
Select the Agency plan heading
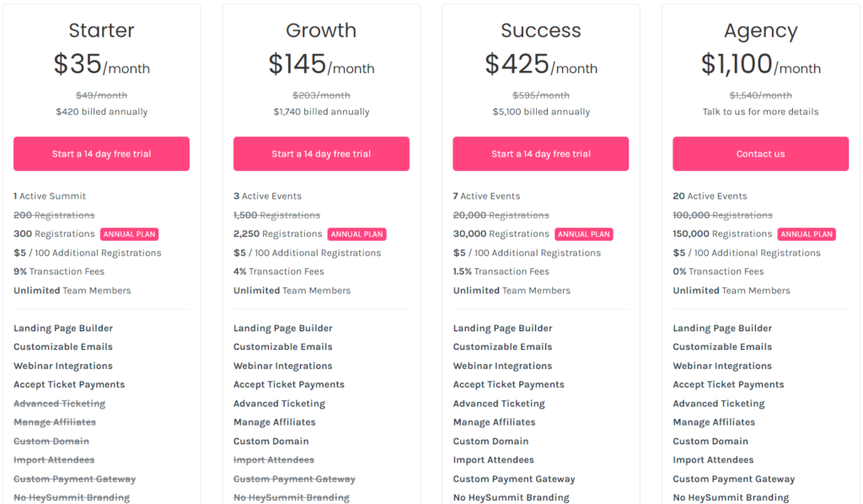point(761,31)
